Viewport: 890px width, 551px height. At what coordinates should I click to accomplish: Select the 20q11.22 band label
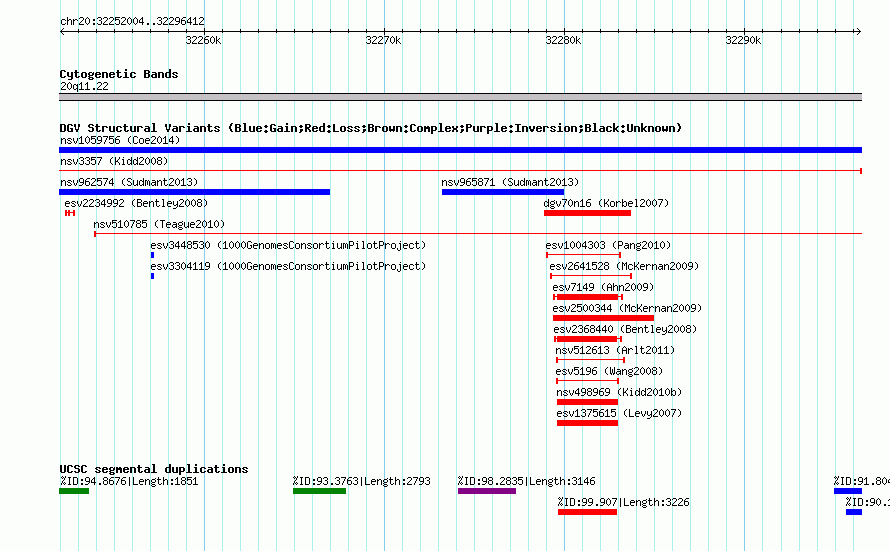[x=84, y=86]
